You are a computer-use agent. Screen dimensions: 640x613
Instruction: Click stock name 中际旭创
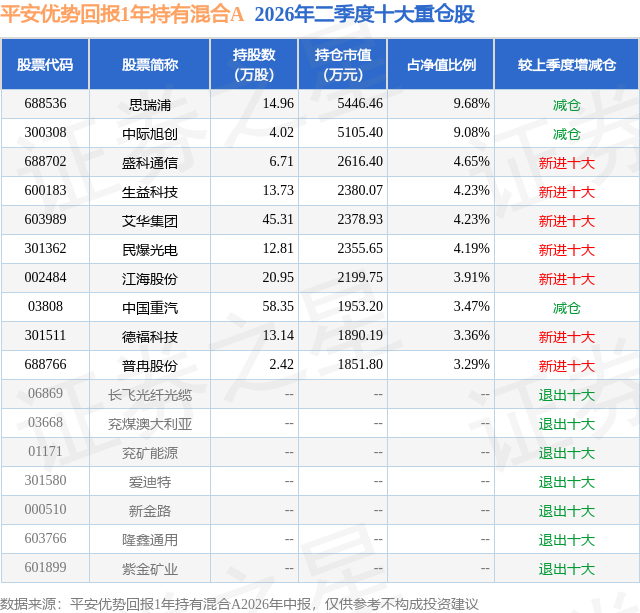tap(150, 133)
